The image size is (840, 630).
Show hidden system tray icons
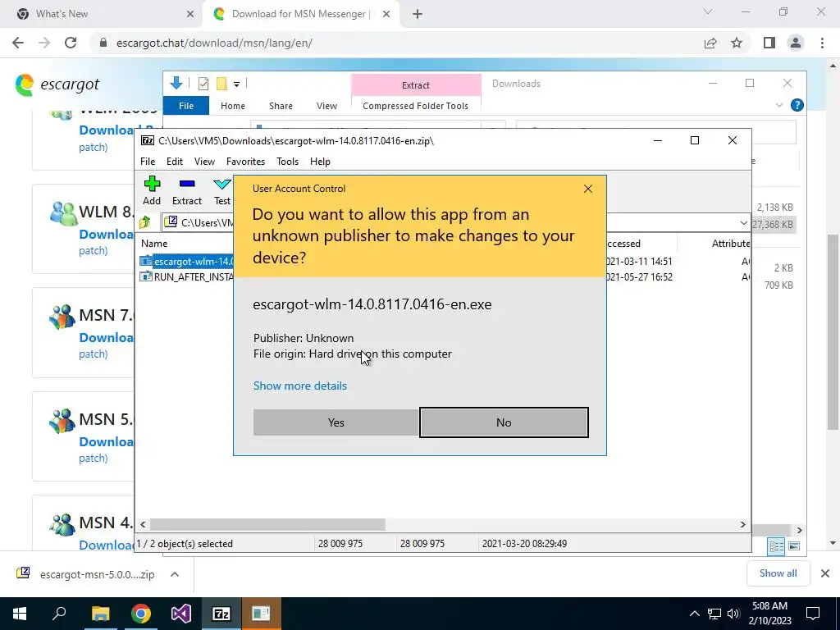[694, 614]
